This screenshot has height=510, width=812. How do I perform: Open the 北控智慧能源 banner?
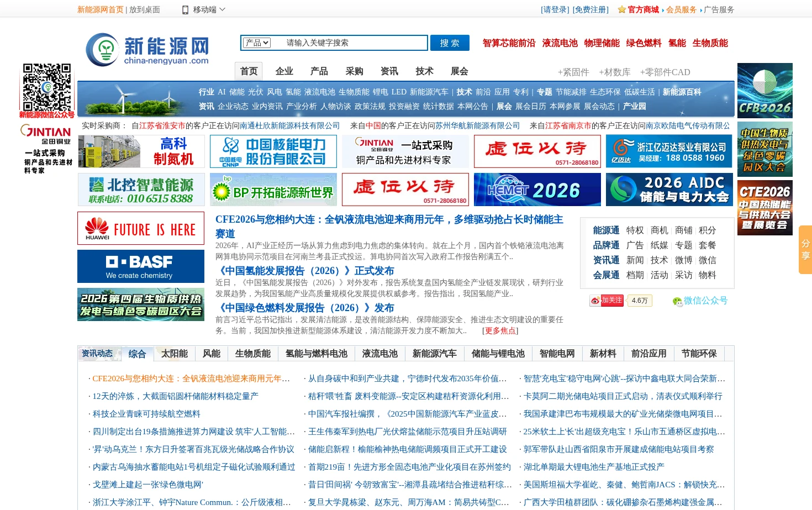[x=141, y=190]
